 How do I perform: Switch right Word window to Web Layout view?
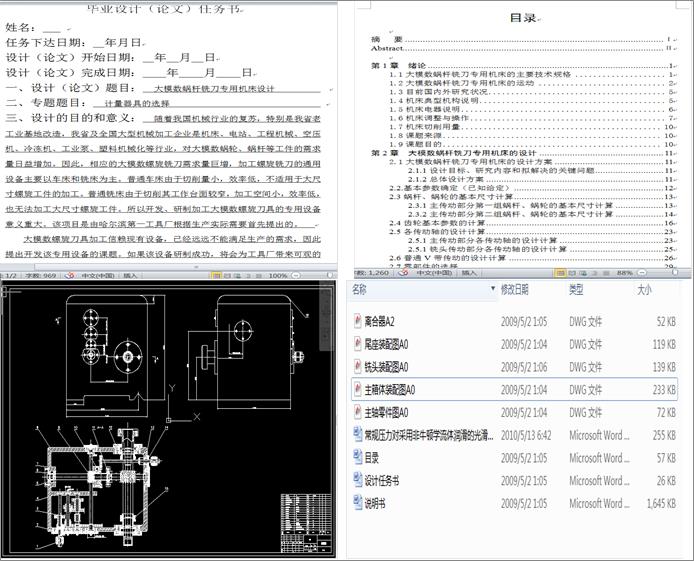pyautogui.click(x=583, y=273)
